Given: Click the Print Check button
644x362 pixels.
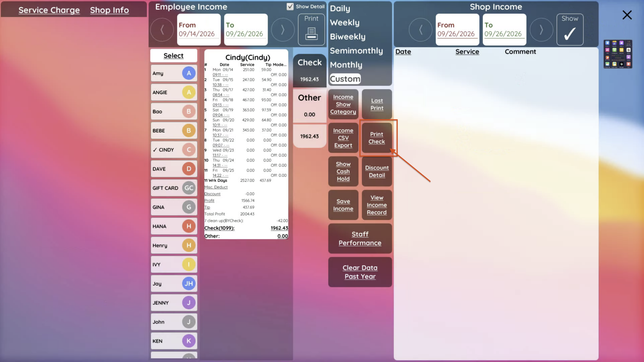Looking at the screenshot, I should tap(377, 138).
